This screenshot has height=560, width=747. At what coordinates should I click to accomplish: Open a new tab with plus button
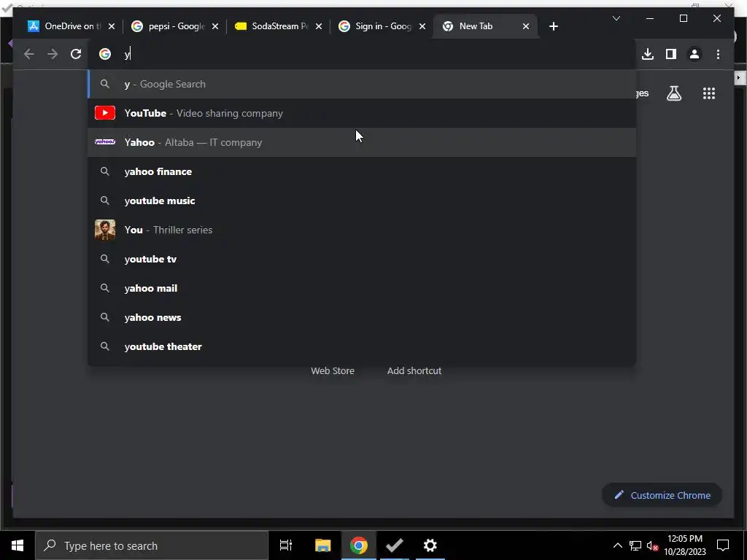click(x=553, y=26)
